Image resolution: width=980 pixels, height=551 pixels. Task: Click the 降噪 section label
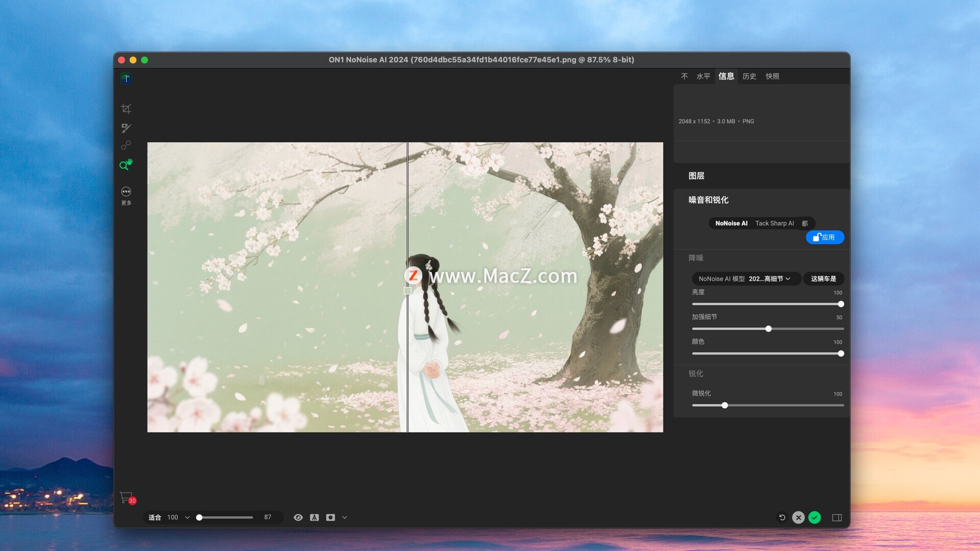(x=696, y=258)
